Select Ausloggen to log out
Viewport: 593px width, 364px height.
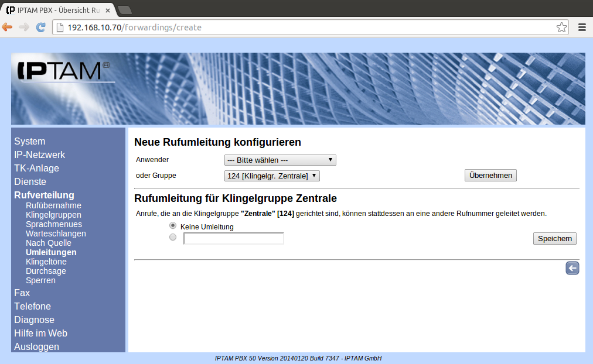[36, 346]
